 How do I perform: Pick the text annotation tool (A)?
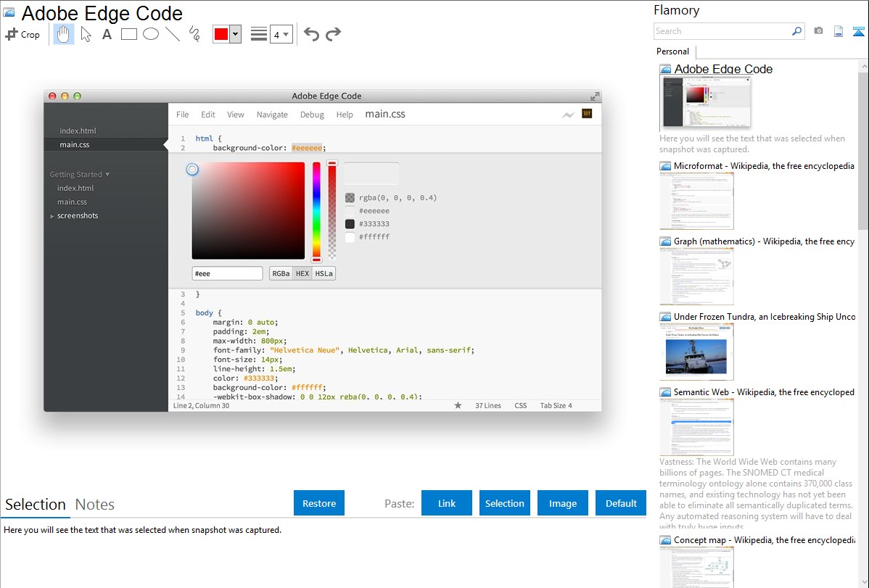pyautogui.click(x=107, y=34)
